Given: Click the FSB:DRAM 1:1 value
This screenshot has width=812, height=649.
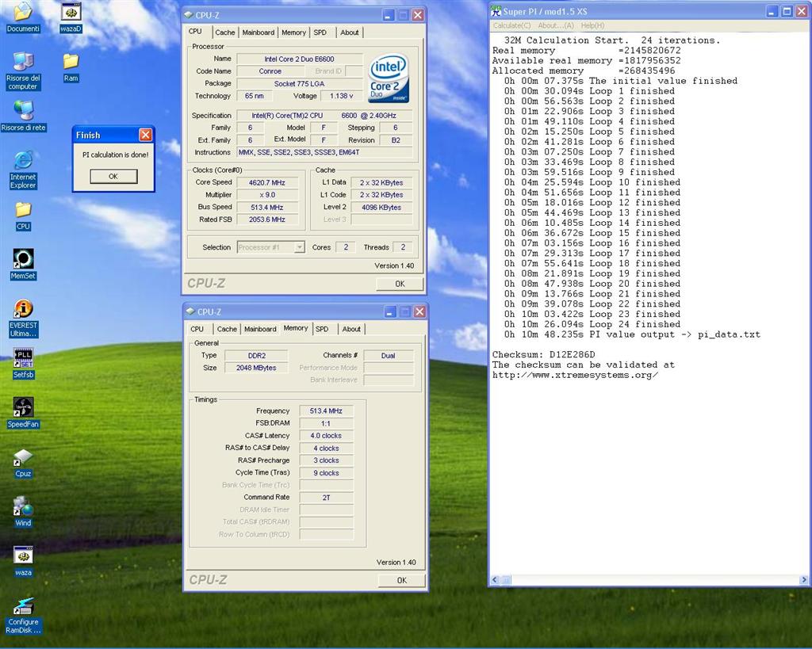Looking at the screenshot, I should [326, 423].
